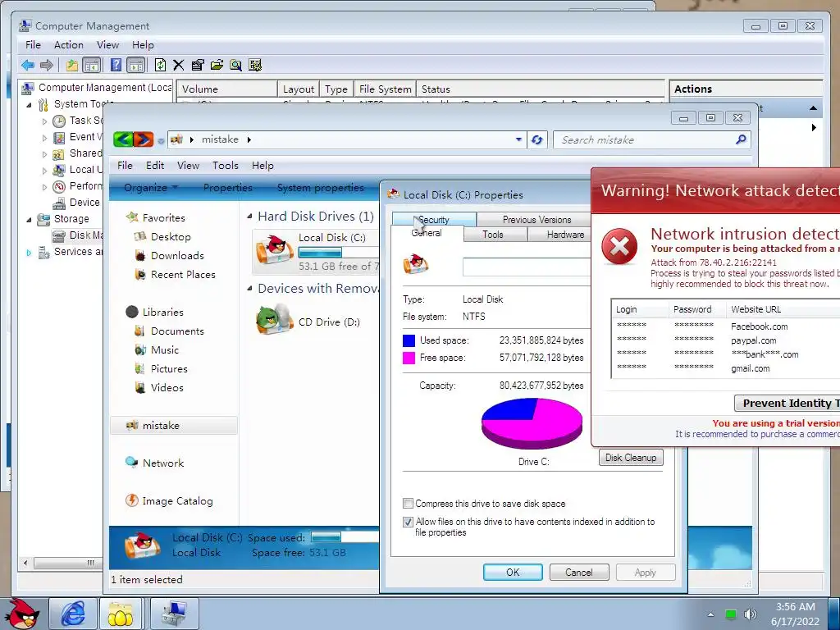840x630 pixels.
Task: Show hidden system tray icons arrow
Action: (x=710, y=614)
